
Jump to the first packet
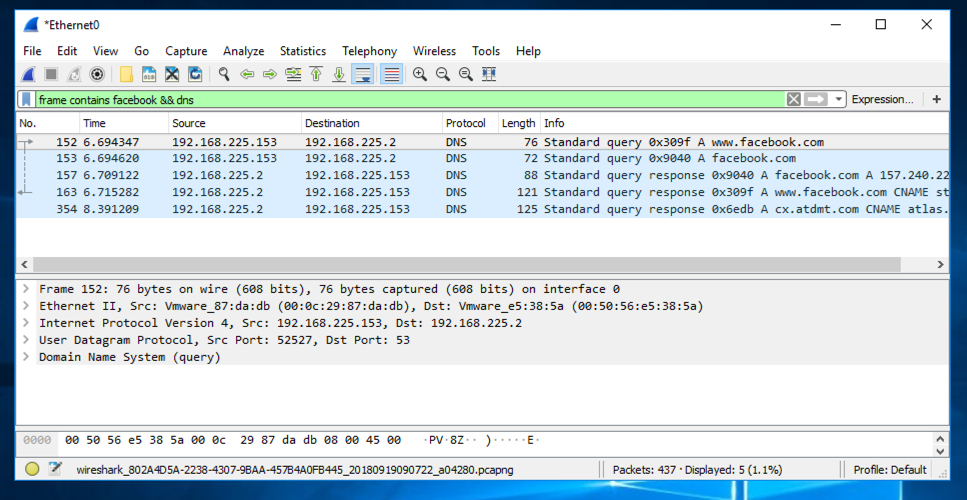[x=316, y=75]
